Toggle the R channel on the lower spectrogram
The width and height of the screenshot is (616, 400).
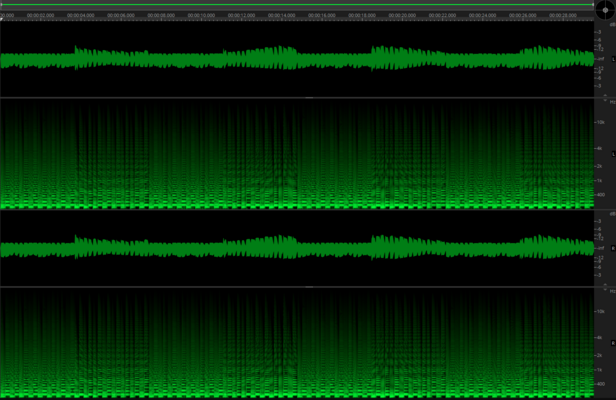click(613, 343)
